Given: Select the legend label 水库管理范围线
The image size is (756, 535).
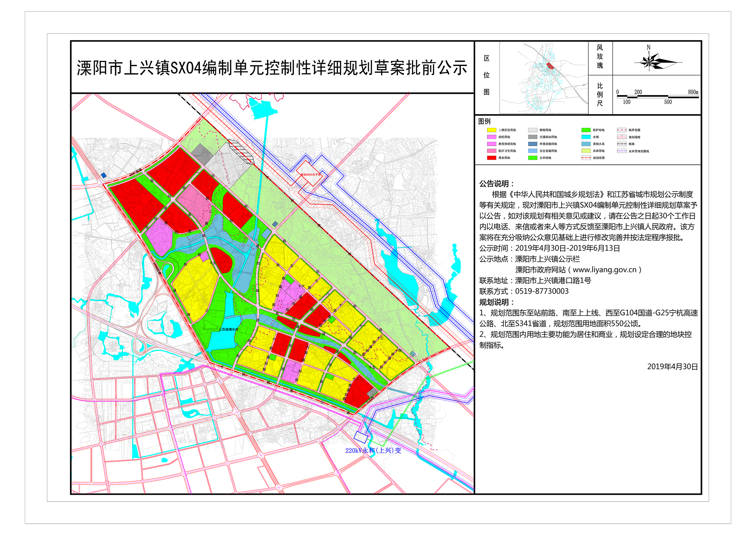Looking at the screenshot, I should coord(639,151).
